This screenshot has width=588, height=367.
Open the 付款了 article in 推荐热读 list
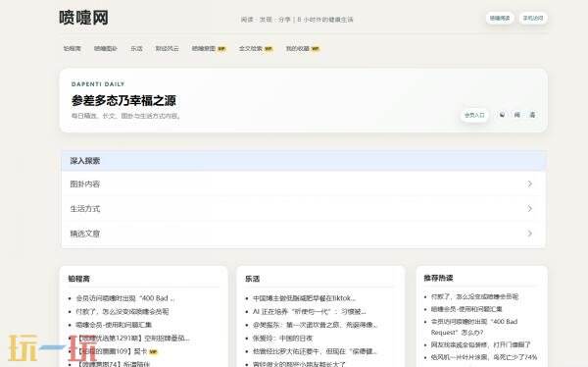point(474,296)
